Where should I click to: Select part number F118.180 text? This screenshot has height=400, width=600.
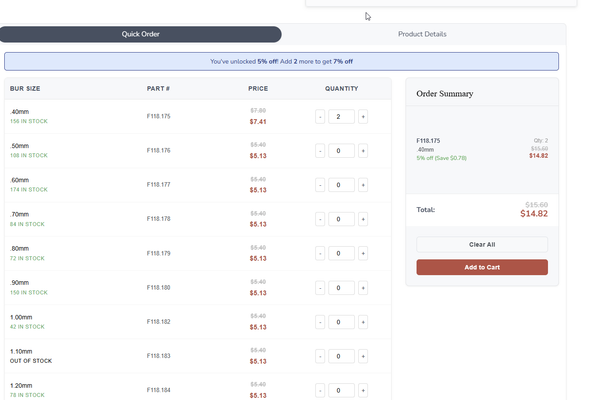158,287
